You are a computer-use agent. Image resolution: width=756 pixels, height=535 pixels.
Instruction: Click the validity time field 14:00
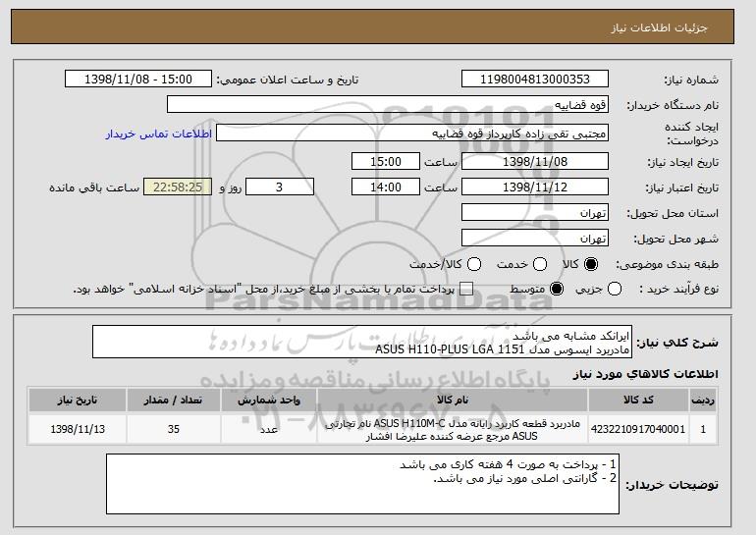[x=386, y=187]
